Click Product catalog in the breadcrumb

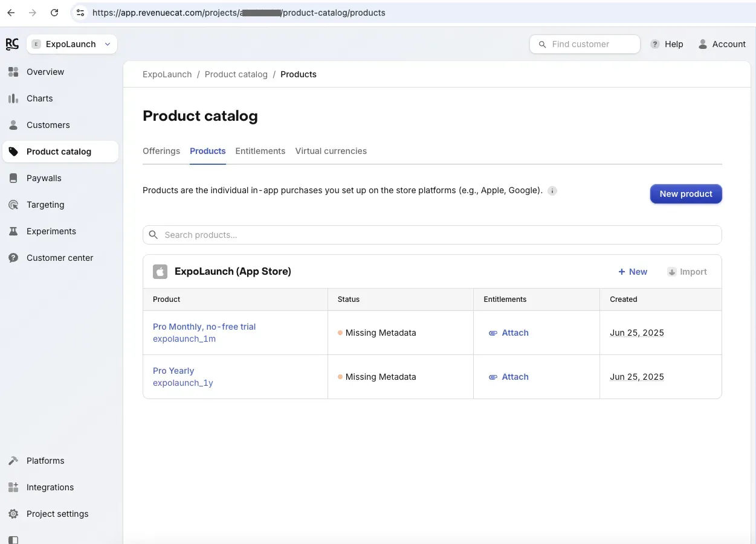pyautogui.click(x=236, y=74)
